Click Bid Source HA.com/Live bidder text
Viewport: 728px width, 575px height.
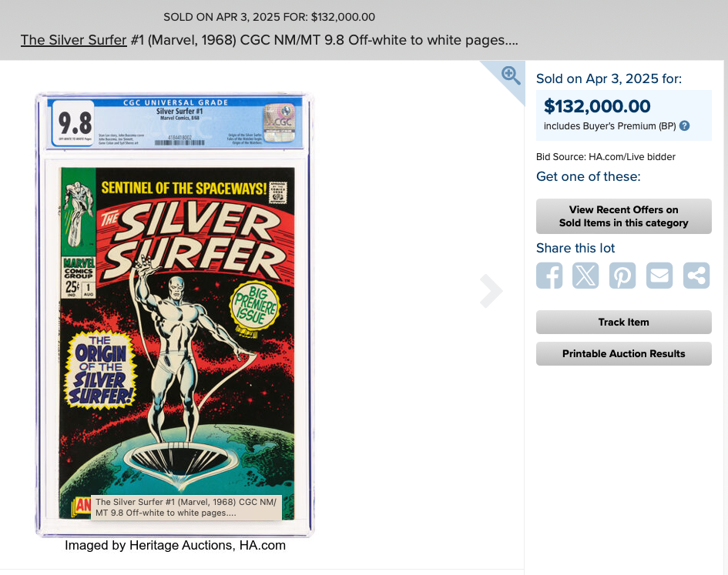pos(606,157)
